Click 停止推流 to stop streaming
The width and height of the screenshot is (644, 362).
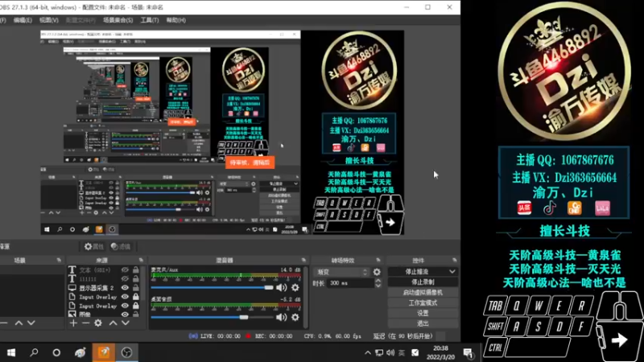417,272
